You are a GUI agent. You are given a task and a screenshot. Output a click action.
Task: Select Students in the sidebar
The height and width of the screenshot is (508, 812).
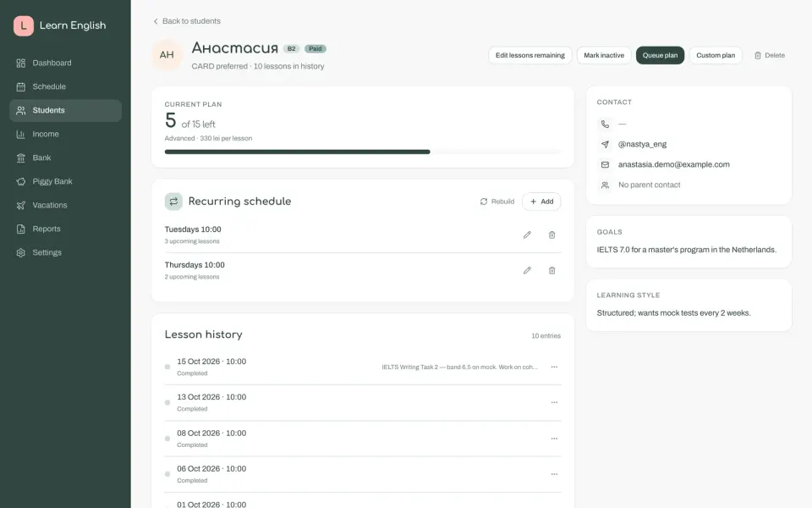[x=65, y=110]
